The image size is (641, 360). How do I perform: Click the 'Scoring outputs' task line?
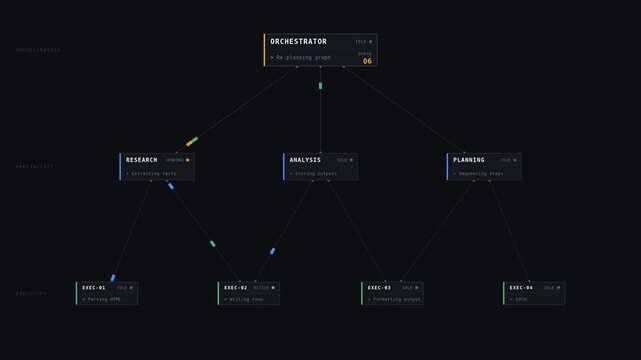[313, 174]
